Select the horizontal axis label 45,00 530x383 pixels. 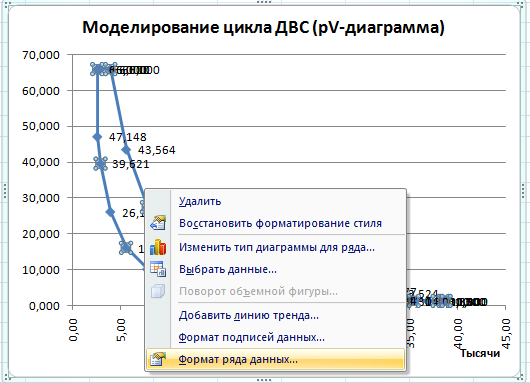click(x=506, y=333)
